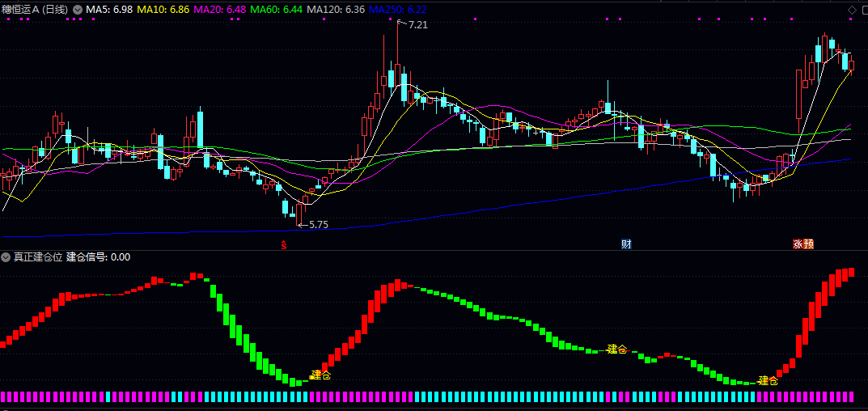This screenshot has height=411, width=868.
Task: Select the MA60: 6.44 indicator label
Action: point(276,10)
